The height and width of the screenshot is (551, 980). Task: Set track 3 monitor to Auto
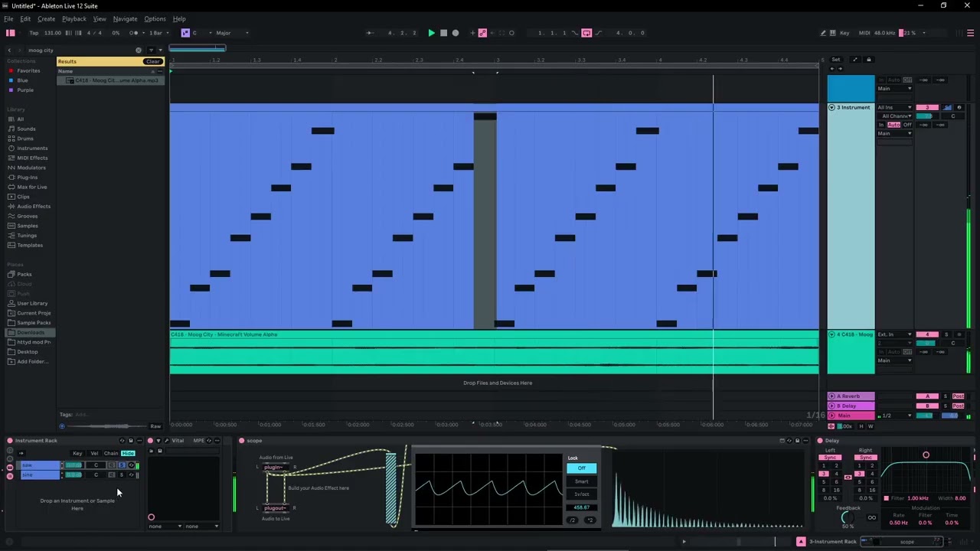[x=893, y=125]
